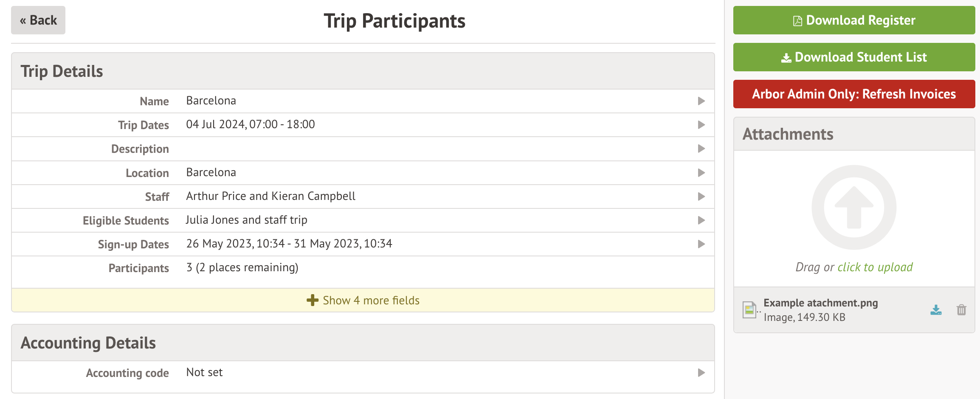The width and height of the screenshot is (980, 399).
Task: Click the Example atachment.png file thumbnail icon
Action: (749, 310)
